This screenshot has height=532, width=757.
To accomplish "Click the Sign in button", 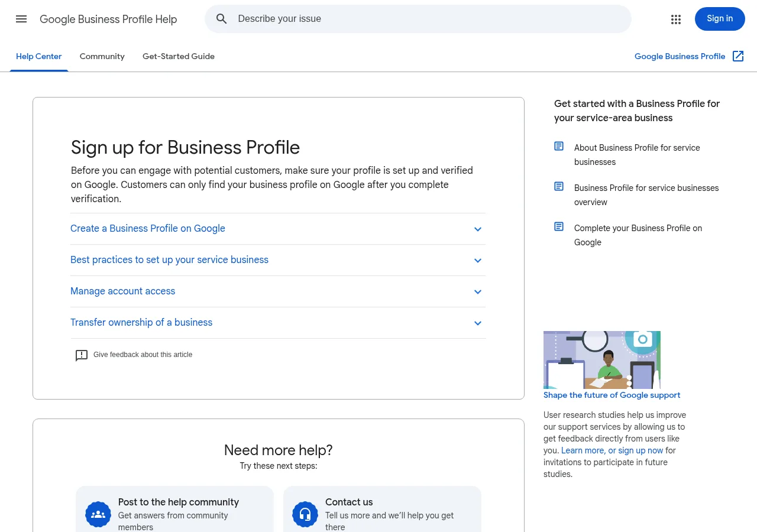I will click(x=720, y=19).
